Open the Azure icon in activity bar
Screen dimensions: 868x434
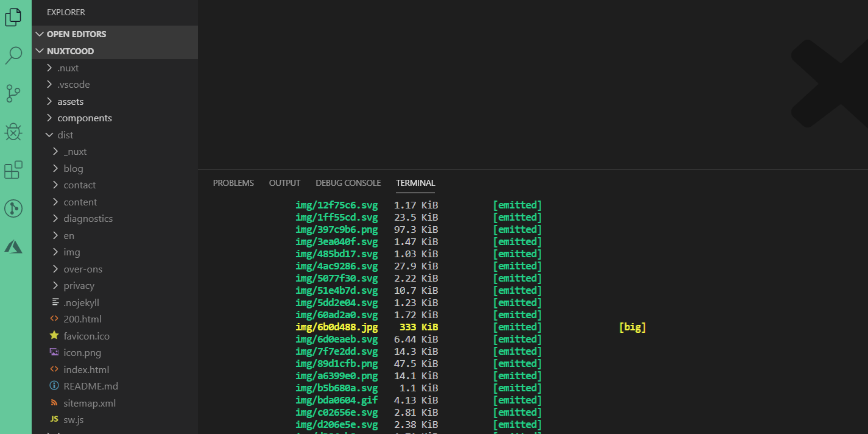13,246
